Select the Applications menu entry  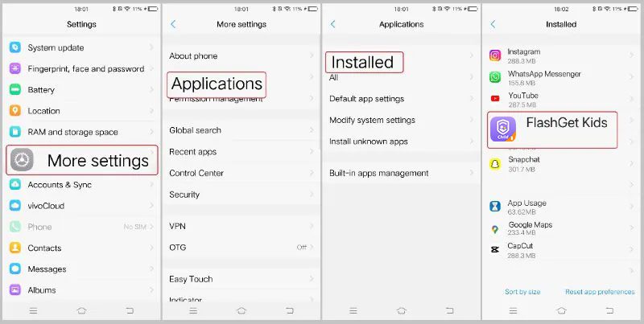click(217, 85)
